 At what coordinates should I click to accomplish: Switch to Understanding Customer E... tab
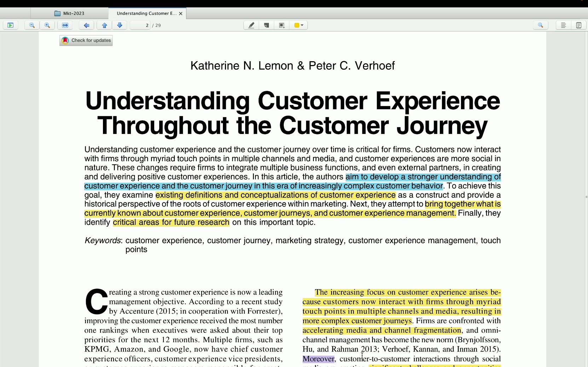coord(146,13)
